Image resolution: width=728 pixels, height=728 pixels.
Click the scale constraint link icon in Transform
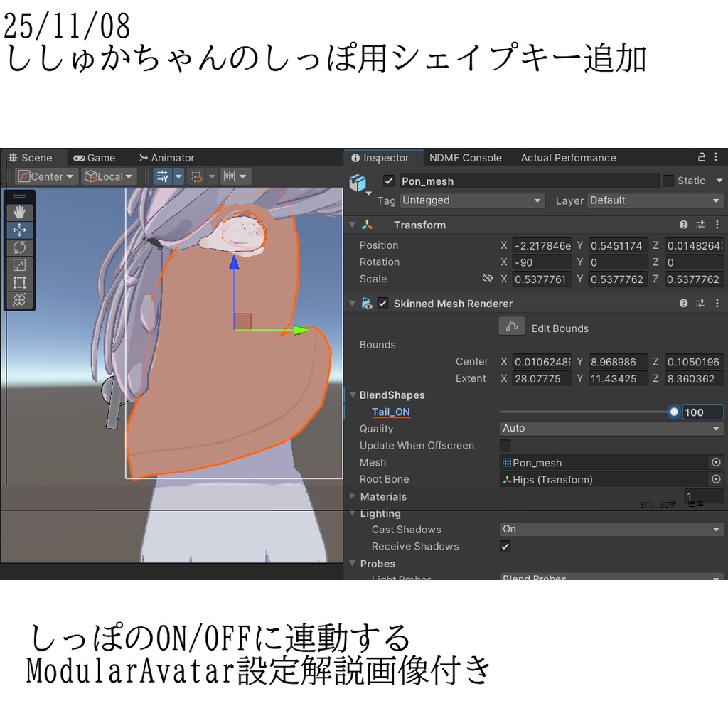point(488,278)
